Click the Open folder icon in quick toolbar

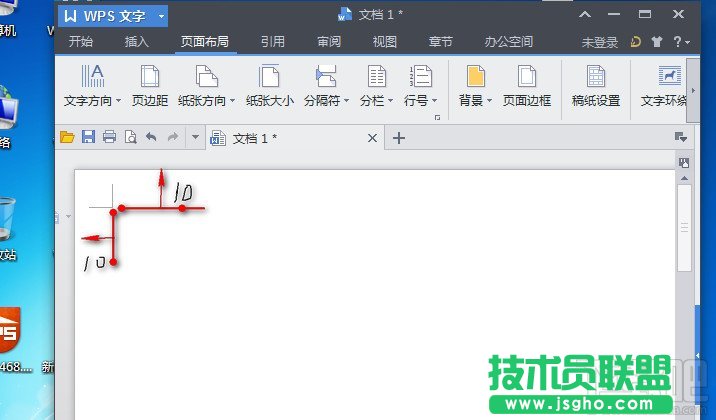(67, 137)
